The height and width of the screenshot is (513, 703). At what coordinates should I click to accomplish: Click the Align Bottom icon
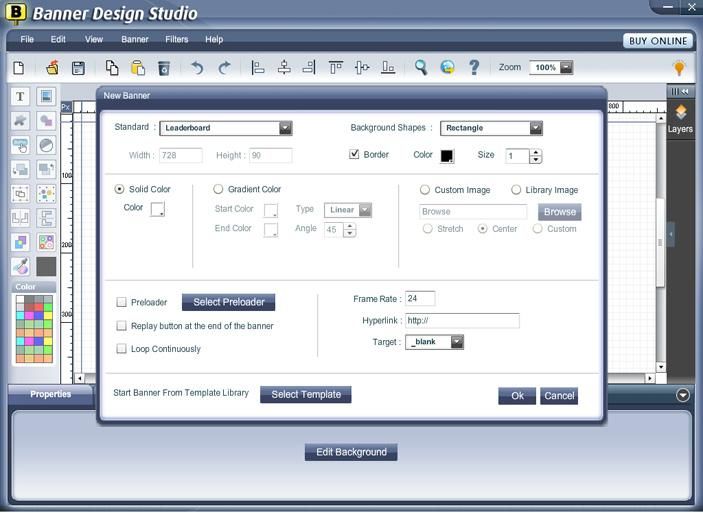388,68
